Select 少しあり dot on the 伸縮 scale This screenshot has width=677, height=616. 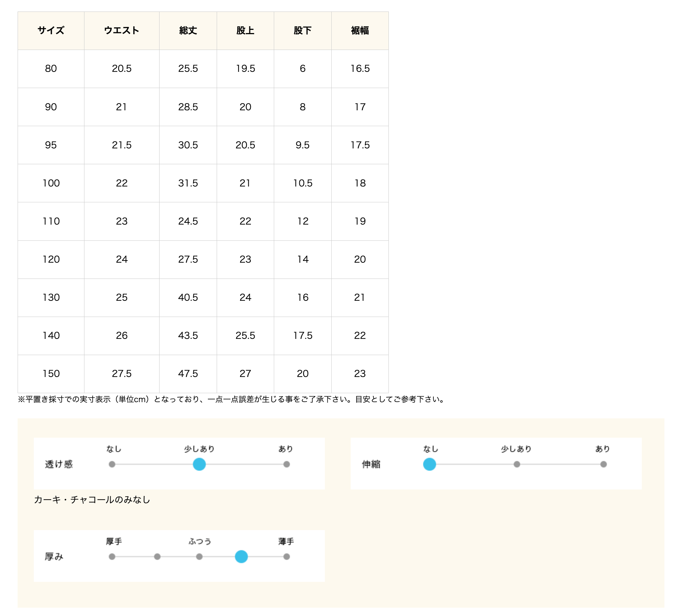coord(517,464)
